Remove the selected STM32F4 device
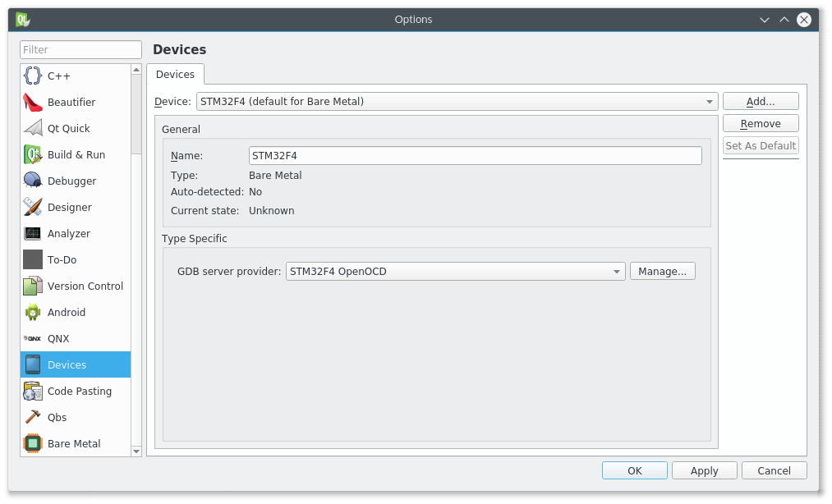Viewport: 832px width, 504px height. (761, 124)
